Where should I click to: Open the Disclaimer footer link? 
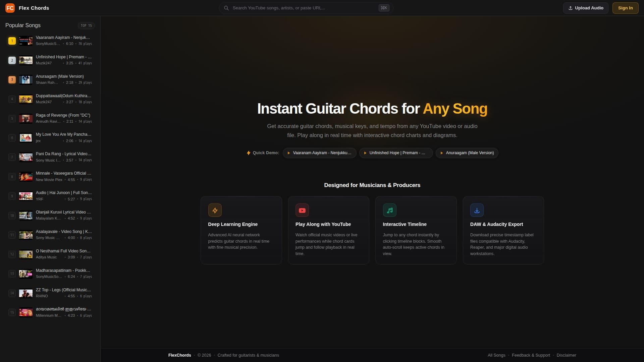[x=566, y=355]
